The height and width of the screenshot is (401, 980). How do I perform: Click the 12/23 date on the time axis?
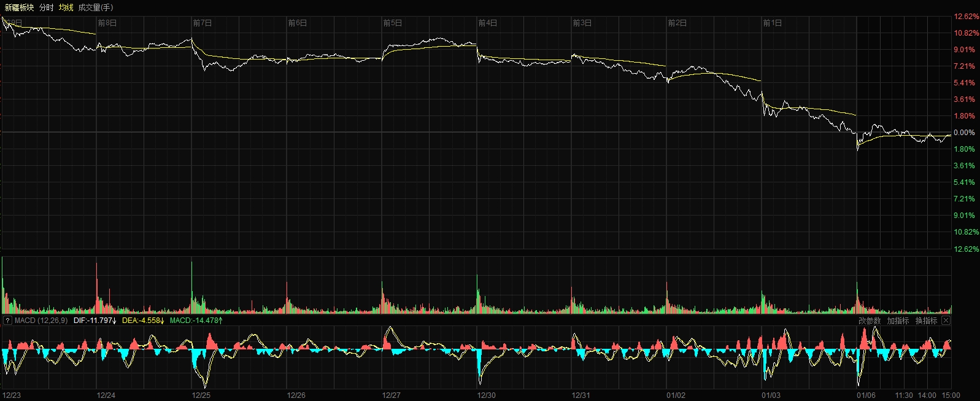12,395
